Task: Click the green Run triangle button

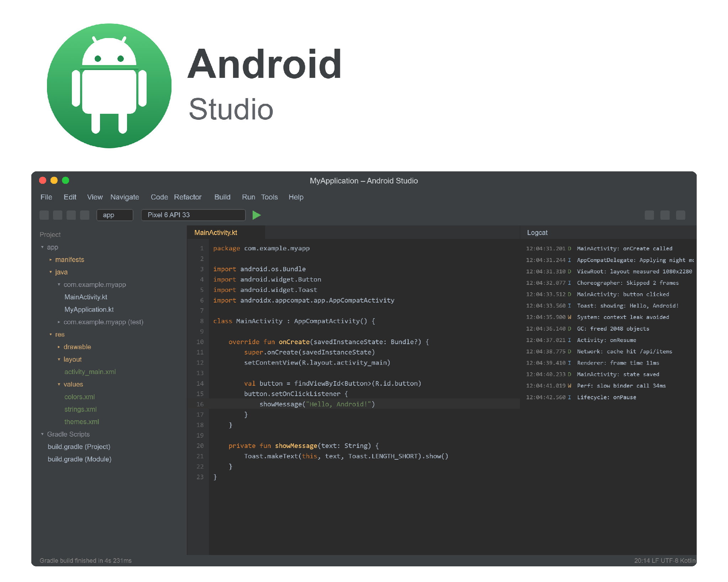Action: tap(256, 215)
